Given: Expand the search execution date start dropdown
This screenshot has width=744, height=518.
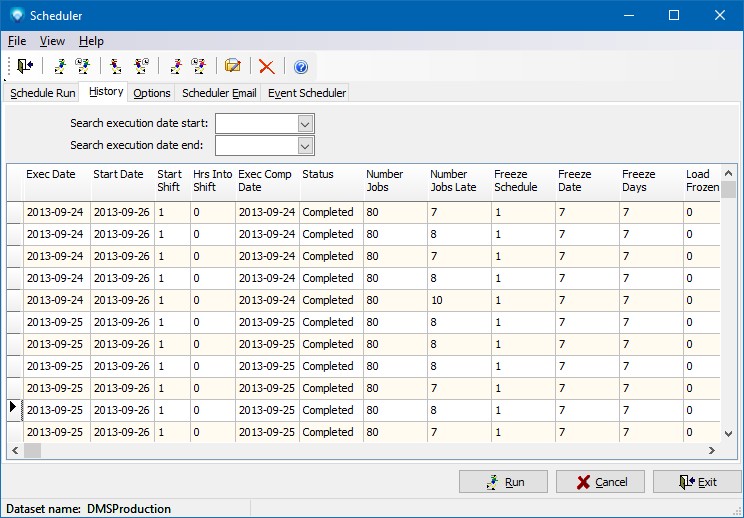Looking at the screenshot, I should 306,123.
